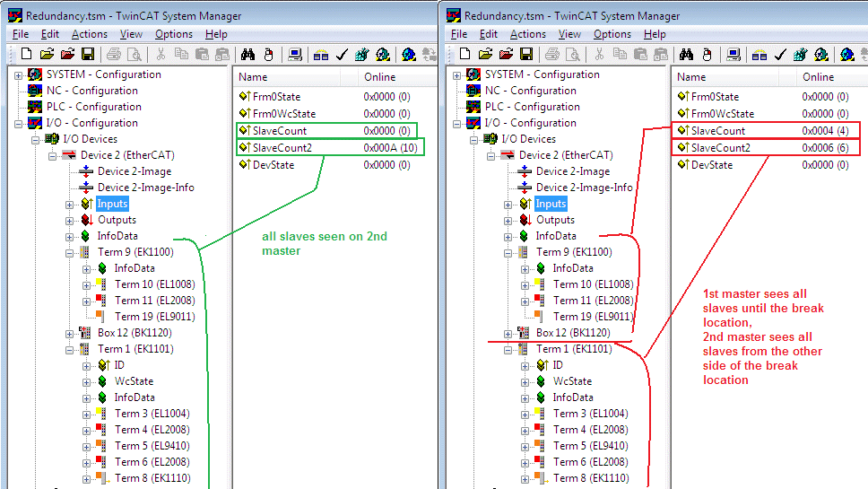Expand SYSTEM - Configuration in right tree
The width and height of the screenshot is (868, 489).
point(456,75)
